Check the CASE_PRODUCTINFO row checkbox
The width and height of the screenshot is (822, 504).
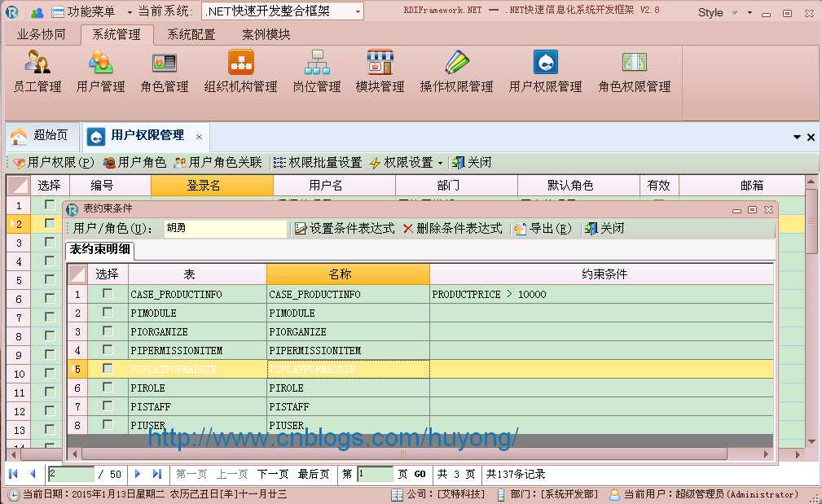click(x=108, y=293)
